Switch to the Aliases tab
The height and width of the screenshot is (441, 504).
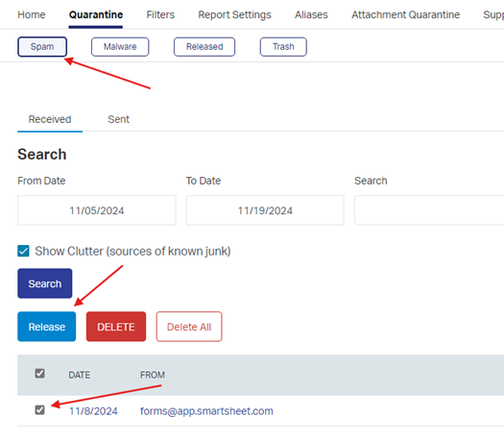311,14
